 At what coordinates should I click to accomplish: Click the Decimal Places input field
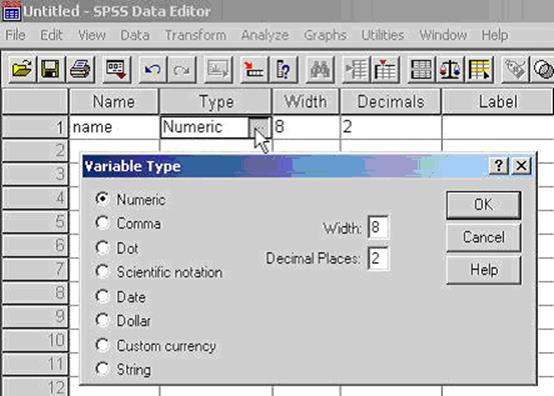(x=378, y=258)
